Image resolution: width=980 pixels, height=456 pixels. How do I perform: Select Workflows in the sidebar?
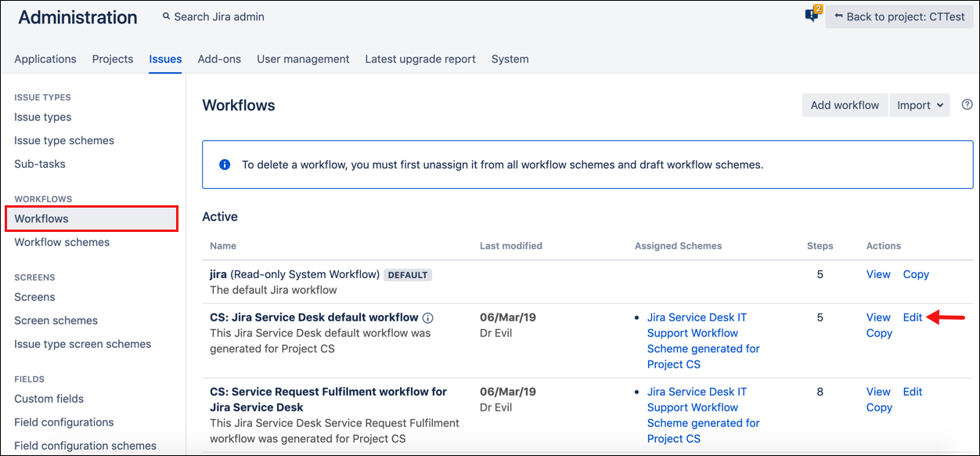pos(92,219)
